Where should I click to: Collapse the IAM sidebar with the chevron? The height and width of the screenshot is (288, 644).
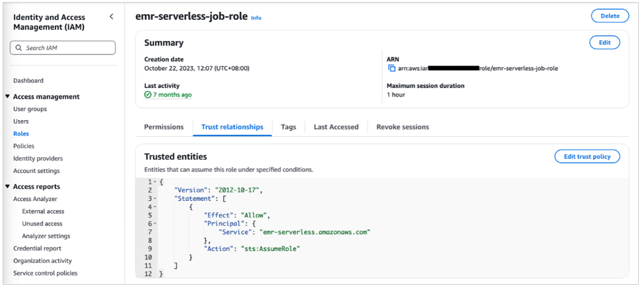click(x=111, y=17)
